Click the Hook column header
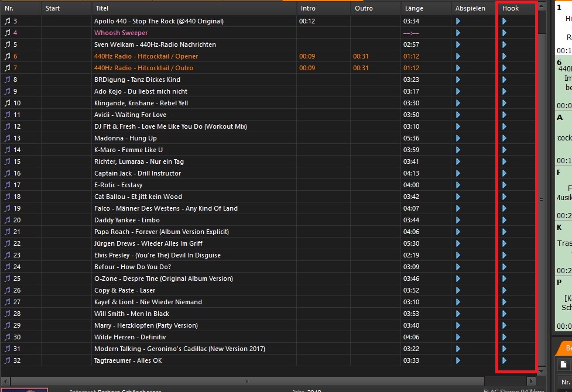This screenshot has height=392, width=572. (516, 8)
